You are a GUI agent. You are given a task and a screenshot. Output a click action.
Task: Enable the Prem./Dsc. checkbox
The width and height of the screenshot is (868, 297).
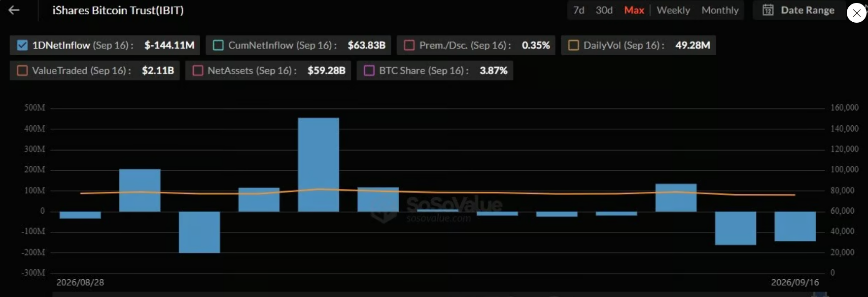coord(409,45)
